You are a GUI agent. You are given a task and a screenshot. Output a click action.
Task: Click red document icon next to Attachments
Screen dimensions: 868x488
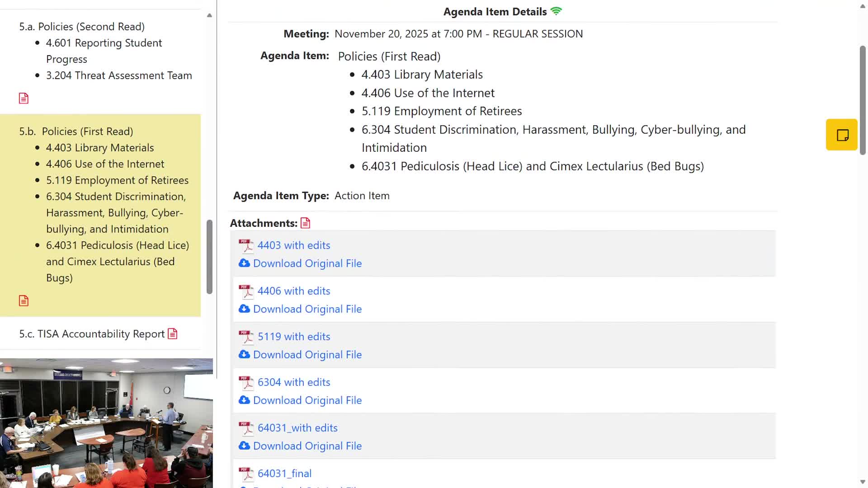pos(306,223)
